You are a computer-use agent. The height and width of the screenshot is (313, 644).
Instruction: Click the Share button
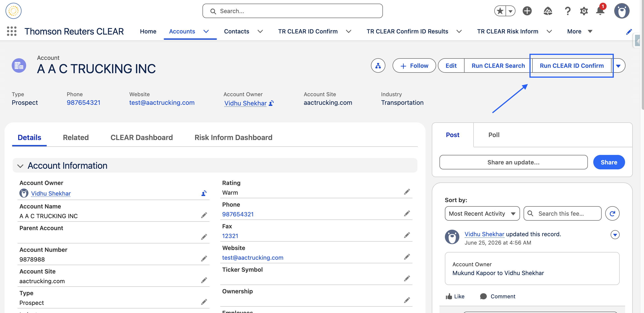(609, 162)
